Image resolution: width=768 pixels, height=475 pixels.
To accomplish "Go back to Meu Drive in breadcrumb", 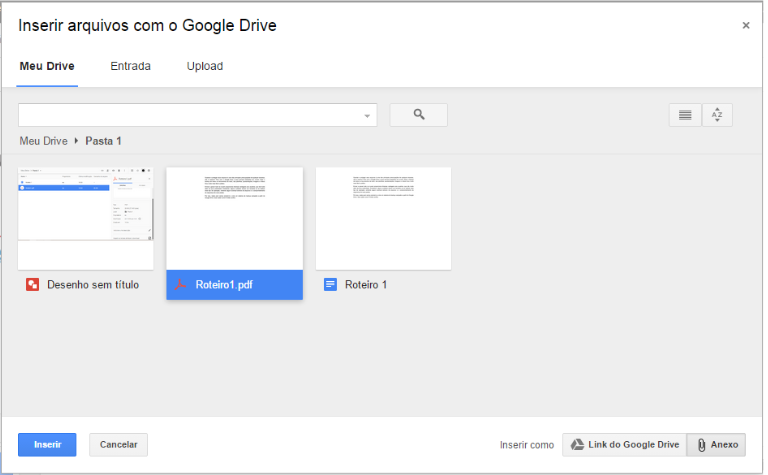I will [x=43, y=141].
